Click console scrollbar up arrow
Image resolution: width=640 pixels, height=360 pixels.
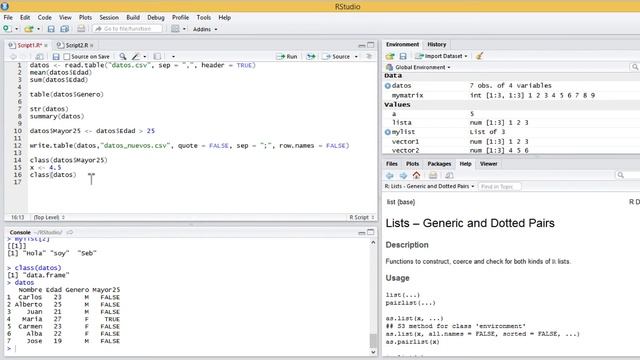tap(373, 242)
